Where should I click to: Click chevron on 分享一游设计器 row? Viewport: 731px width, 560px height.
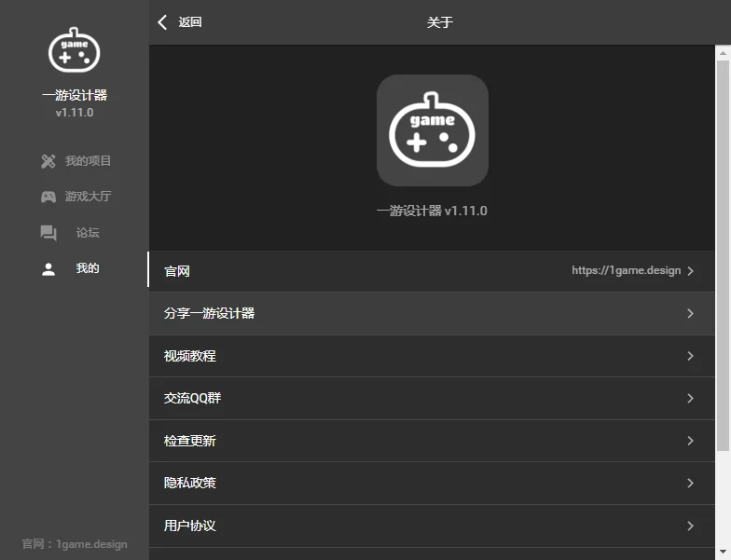click(690, 313)
